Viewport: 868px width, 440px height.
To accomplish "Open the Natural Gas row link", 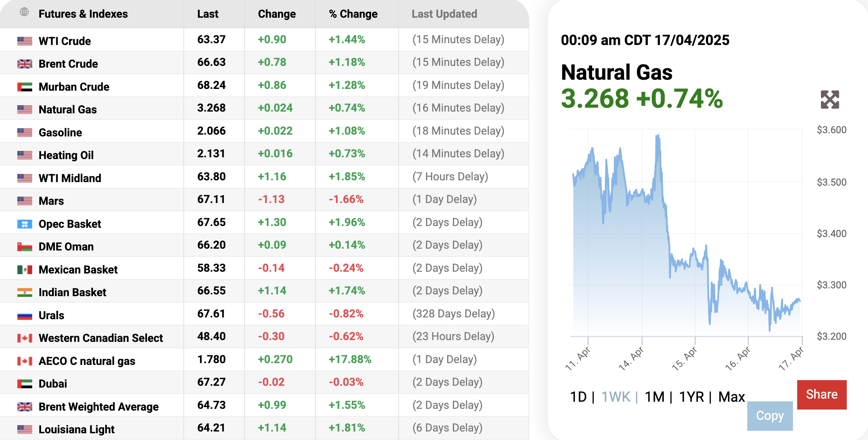I will coord(68,109).
